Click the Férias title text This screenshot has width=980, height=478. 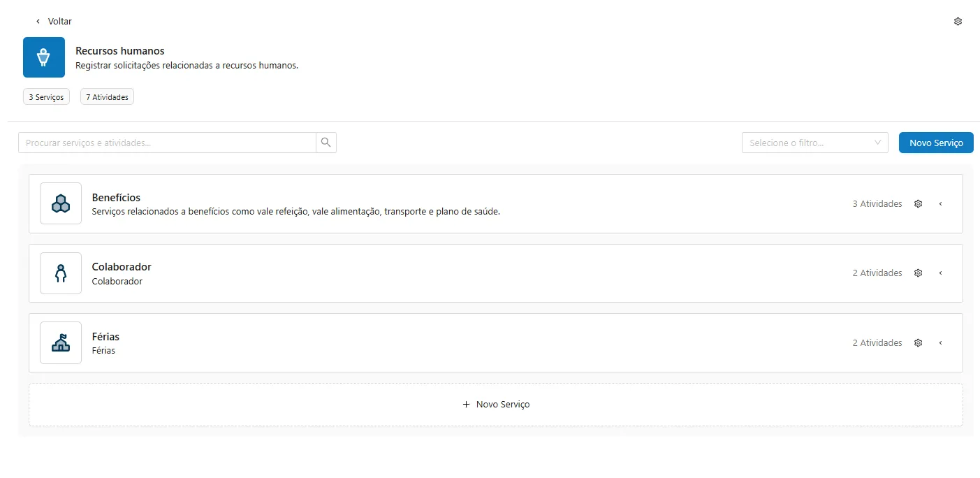(x=105, y=337)
